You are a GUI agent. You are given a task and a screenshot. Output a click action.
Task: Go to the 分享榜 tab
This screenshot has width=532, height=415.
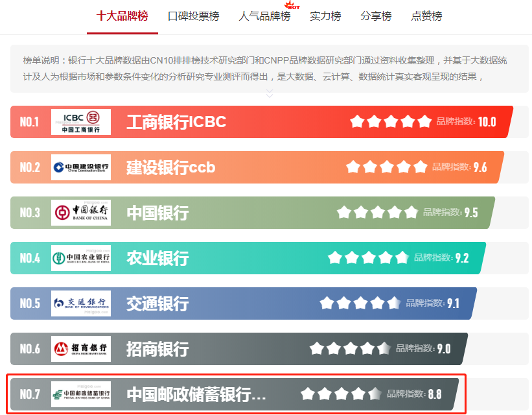click(x=376, y=16)
